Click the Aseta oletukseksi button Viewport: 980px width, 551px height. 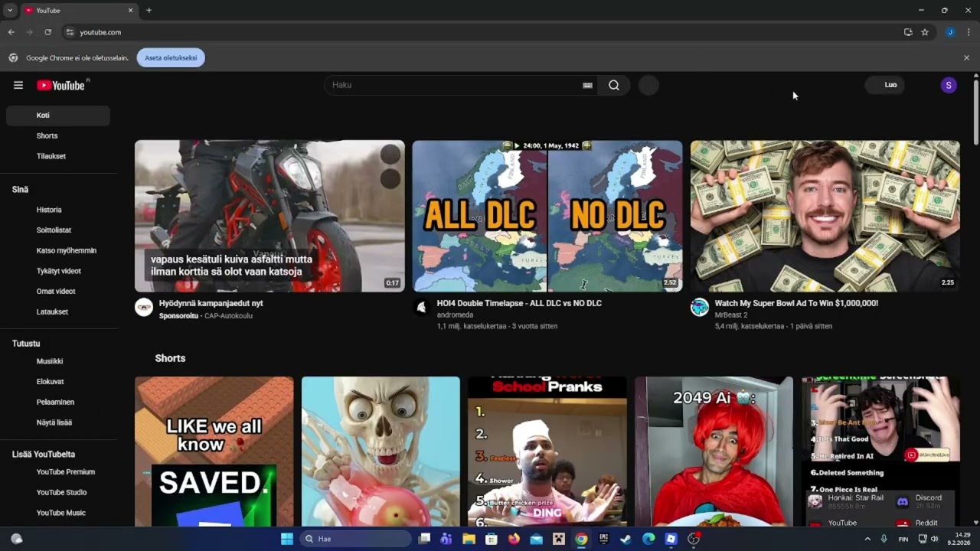pos(171,57)
